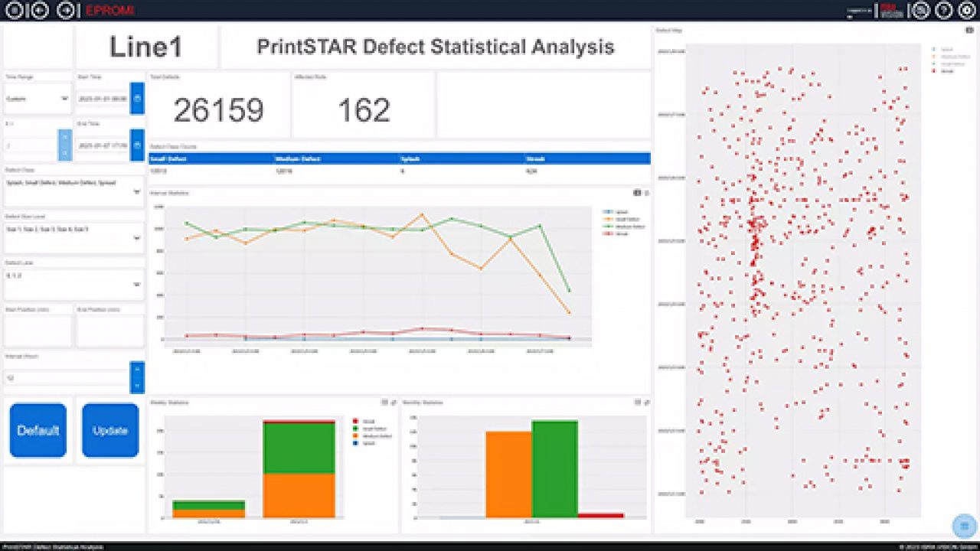Image resolution: width=980 pixels, height=551 pixels.
Task: Click the Splash color swatch in the legend
Action: pyautogui.click(x=607, y=212)
